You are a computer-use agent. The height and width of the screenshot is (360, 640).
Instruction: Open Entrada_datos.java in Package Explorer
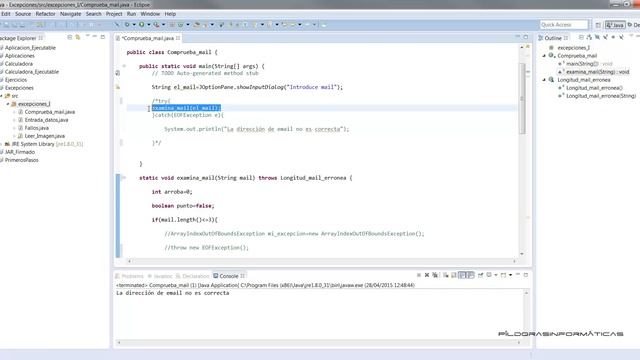click(46, 120)
